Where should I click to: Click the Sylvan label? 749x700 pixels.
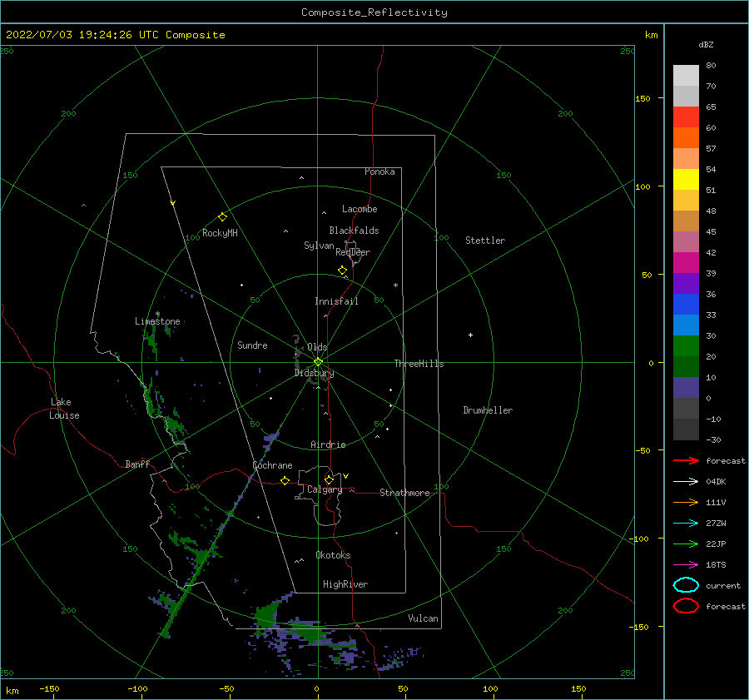[x=319, y=246]
